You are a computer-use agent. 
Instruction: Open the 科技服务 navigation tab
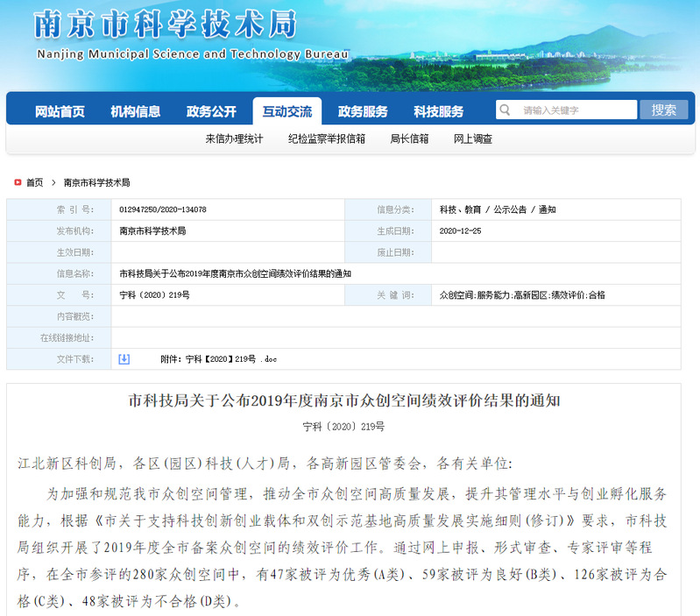(x=439, y=111)
